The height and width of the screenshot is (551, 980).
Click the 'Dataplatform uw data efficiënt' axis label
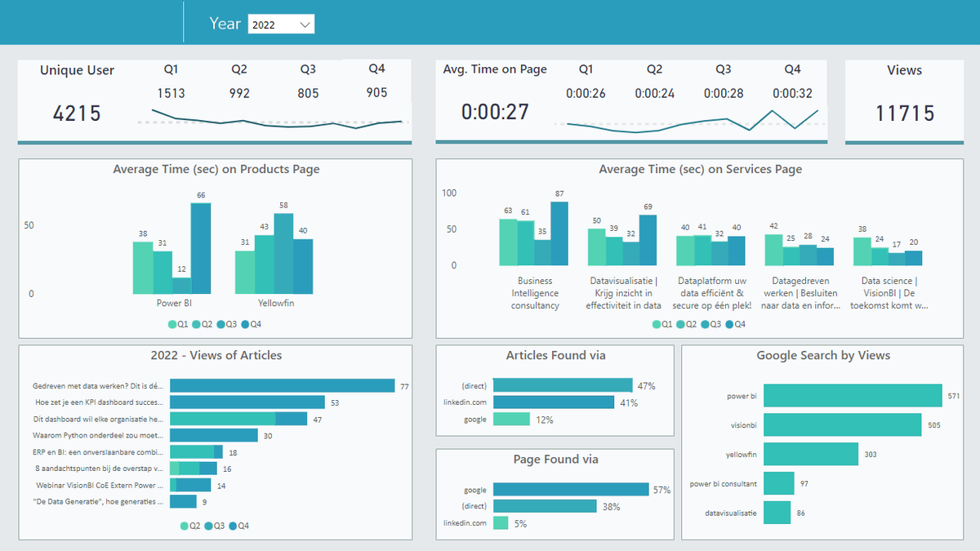click(711, 293)
